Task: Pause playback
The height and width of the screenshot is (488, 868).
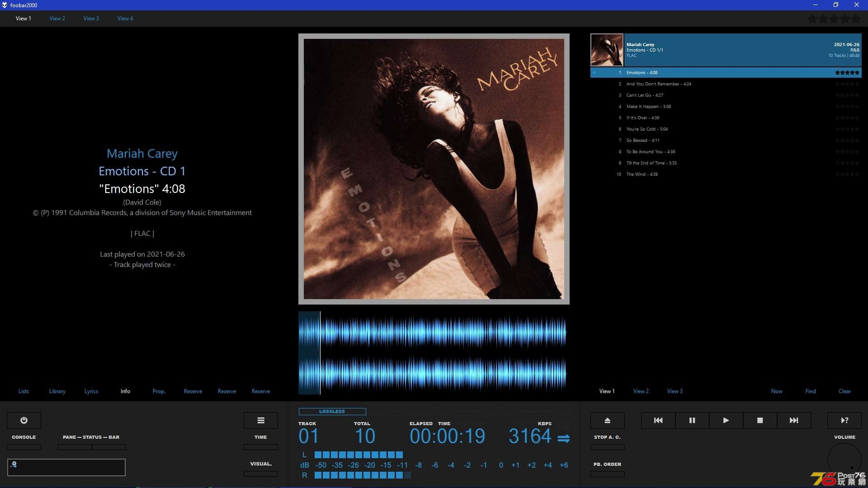Action: click(x=692, y=420)
